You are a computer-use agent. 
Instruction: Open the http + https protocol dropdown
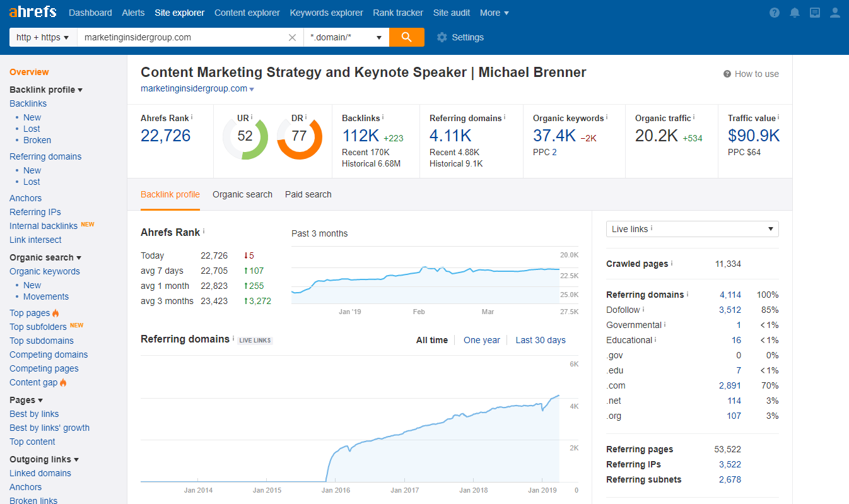point(43,37)
